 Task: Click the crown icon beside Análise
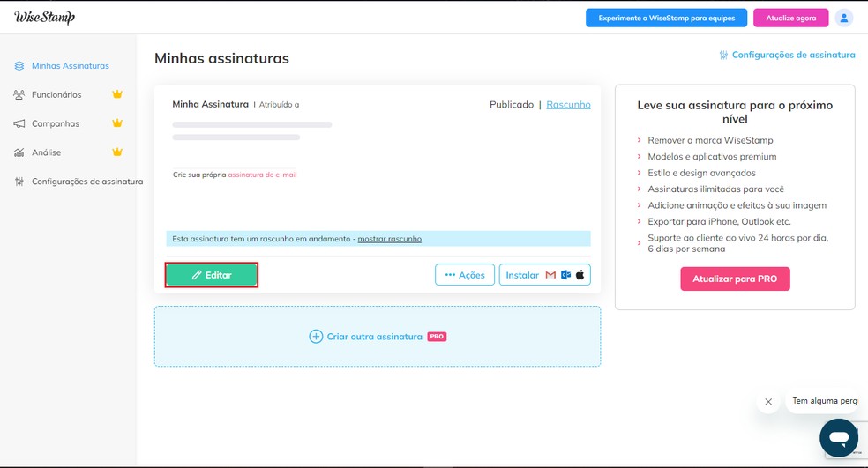click(x=117, y=152)
